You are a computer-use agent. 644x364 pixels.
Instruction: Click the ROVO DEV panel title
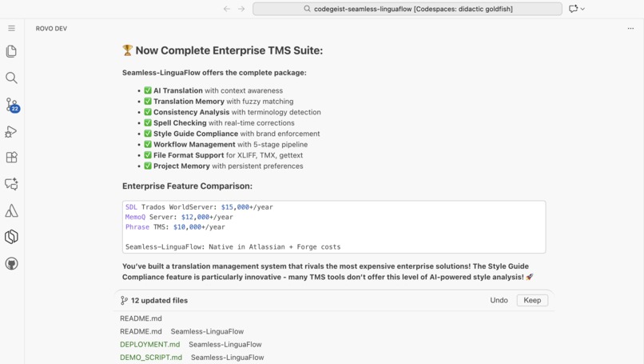point(51,28)
